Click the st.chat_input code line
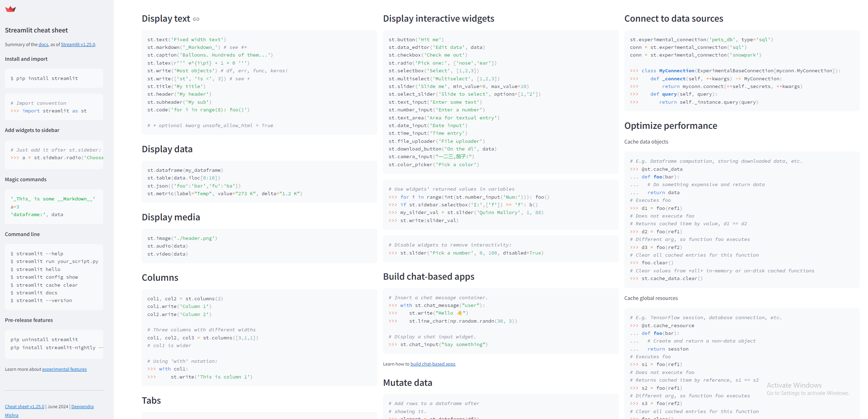Viewport: 868px width, 419px height. coord(438,345)
